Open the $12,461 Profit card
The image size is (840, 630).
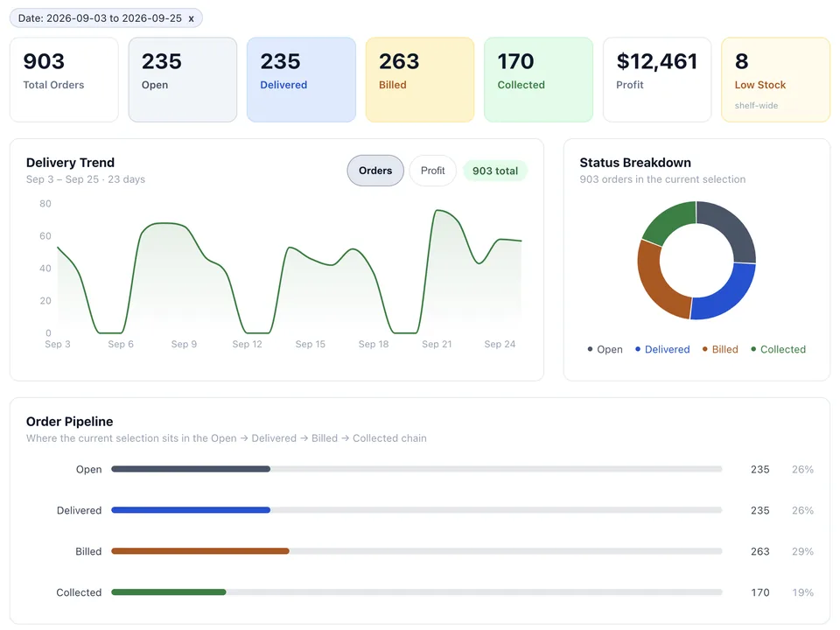coord(657,80)
